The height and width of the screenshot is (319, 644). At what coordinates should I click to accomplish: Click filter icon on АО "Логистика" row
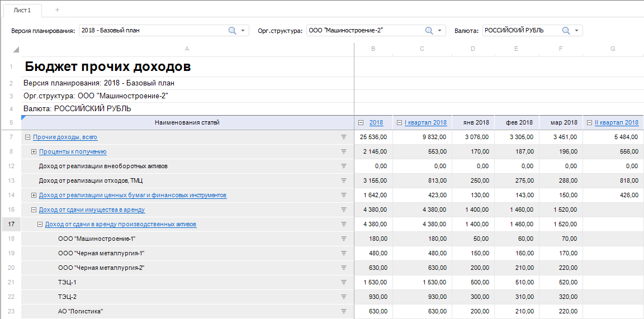click(344, 311)
